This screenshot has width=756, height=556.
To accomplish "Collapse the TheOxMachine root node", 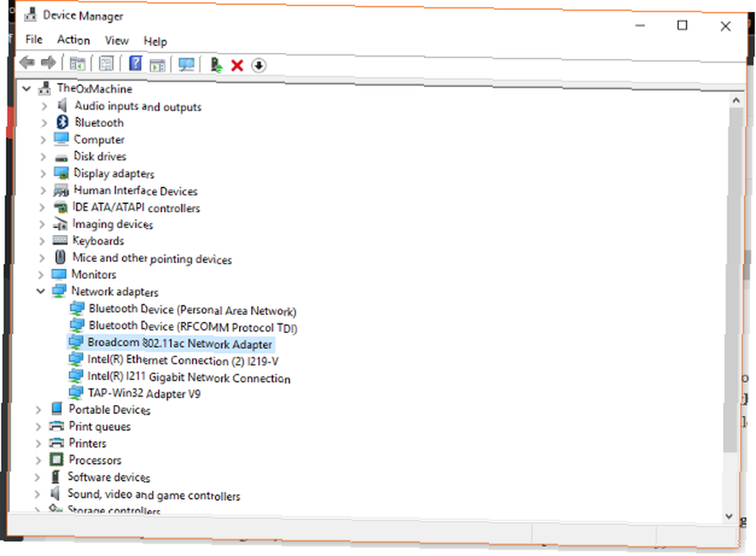I will [x=27, y=88].
